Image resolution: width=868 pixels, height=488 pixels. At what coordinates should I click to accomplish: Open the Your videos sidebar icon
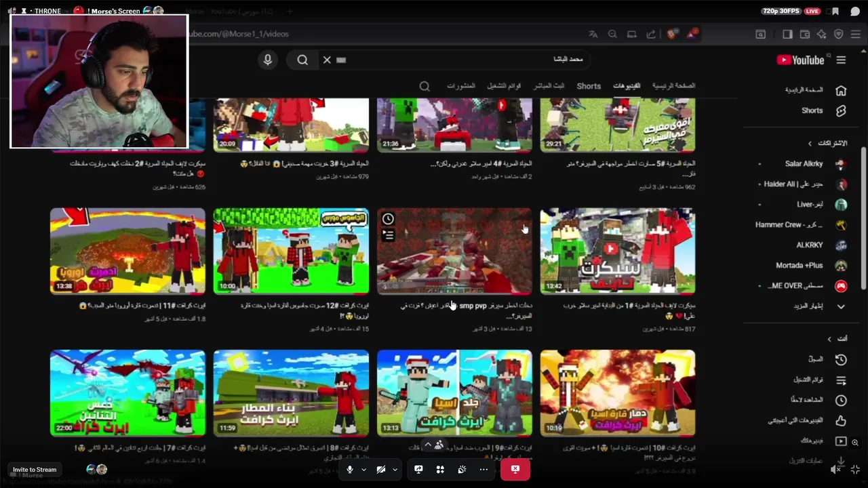tap(841, 441)
